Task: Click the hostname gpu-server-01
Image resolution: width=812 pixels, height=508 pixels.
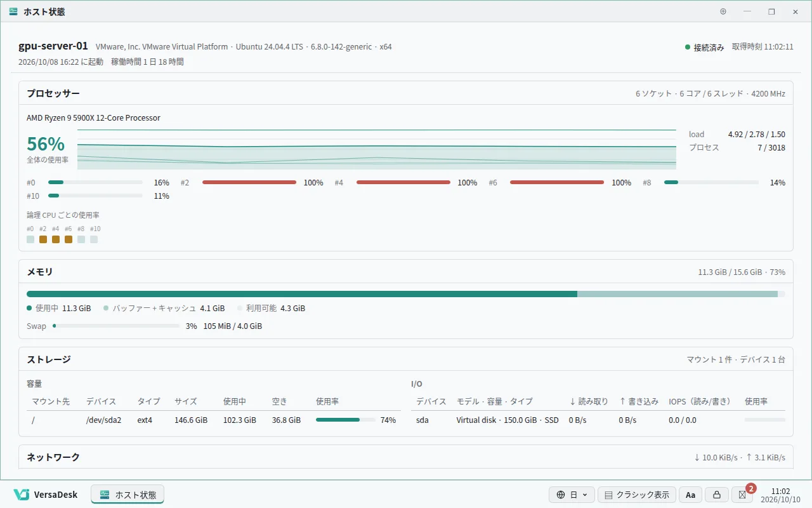Action: [x=53, y=46]
